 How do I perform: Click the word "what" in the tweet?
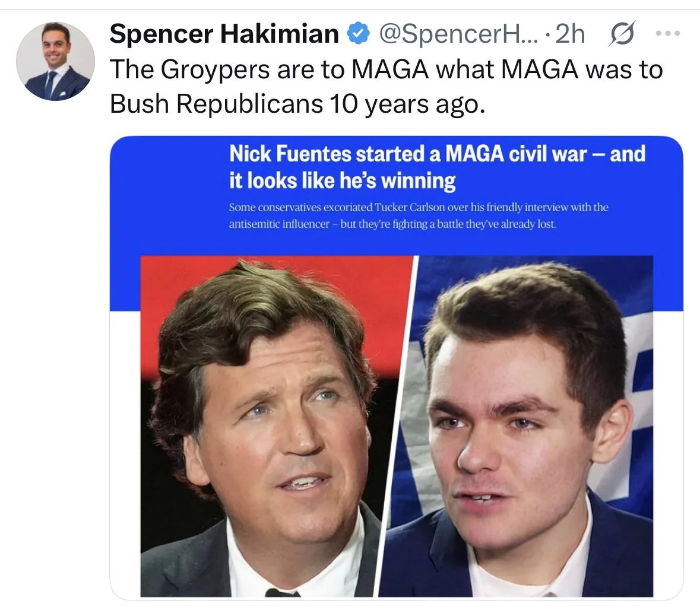coord(465,69)
